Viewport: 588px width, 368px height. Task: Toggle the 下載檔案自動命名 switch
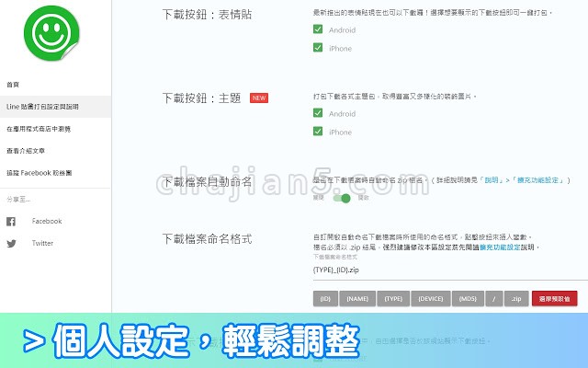(342, 199)
